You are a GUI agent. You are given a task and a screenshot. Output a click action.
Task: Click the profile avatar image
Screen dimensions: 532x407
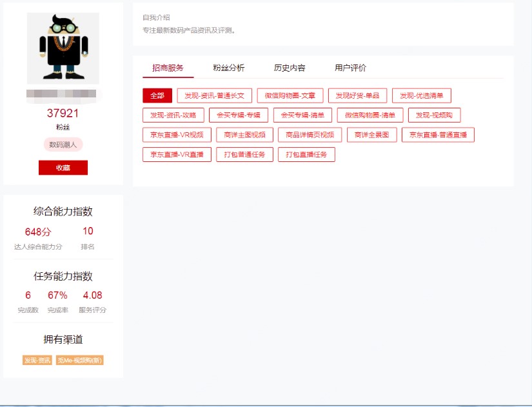pyautogui.click(x=63, y=48)
